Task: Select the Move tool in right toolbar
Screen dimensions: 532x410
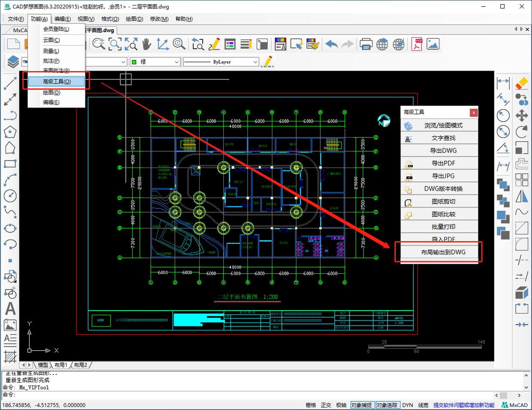Action: click(x=521, y=115)
